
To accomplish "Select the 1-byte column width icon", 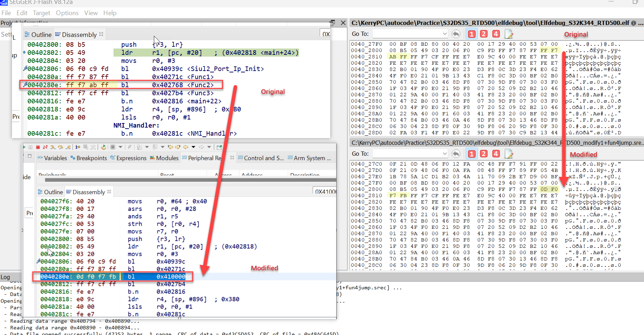I will click(x=471, y=33).
